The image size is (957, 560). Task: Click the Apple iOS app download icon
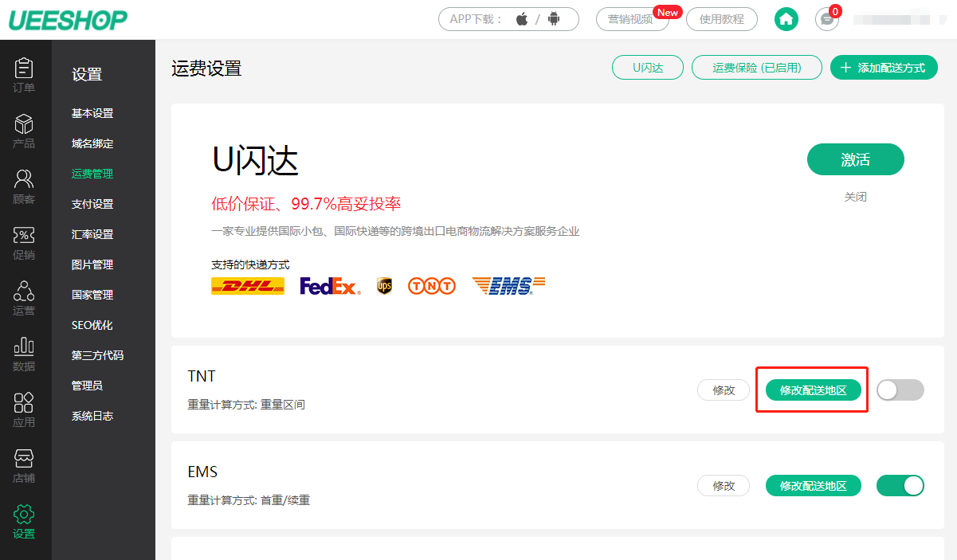tap(522, 19)
